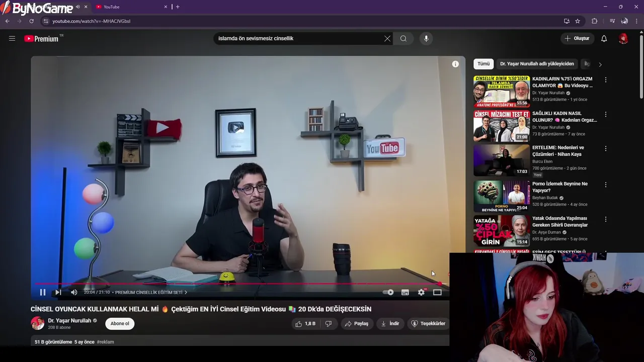Toggle subtitles on the video player
The width and height of the screenshot is (644, 362).
405,292
